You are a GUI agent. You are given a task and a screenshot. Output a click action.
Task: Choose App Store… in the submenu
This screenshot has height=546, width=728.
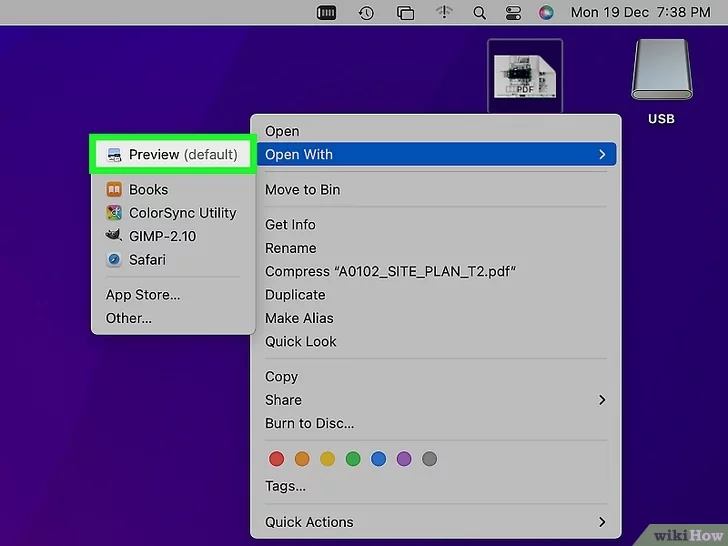[x=173, y=295]
